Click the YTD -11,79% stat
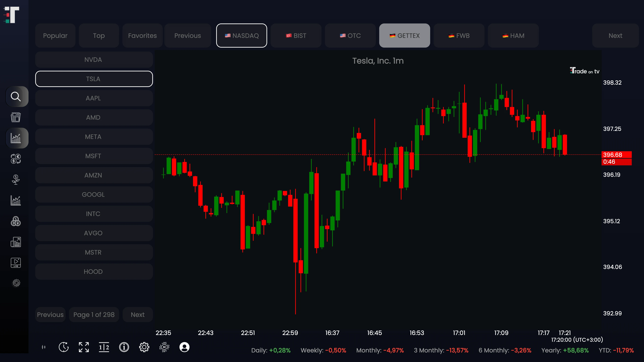The width and height of the screenshot is (644, 362). point(616,350)
